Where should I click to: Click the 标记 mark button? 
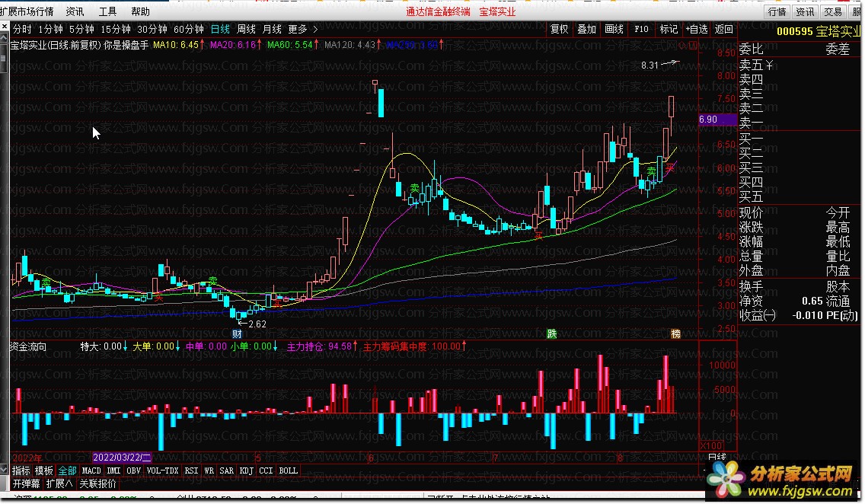pyautogui.click(x=669, y=29)
